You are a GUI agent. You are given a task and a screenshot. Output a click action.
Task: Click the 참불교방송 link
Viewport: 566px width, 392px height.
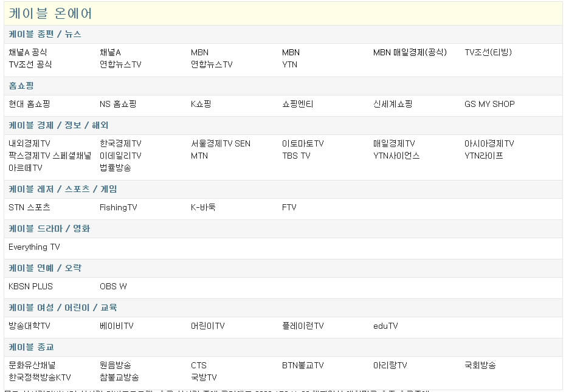click(119, 377)
